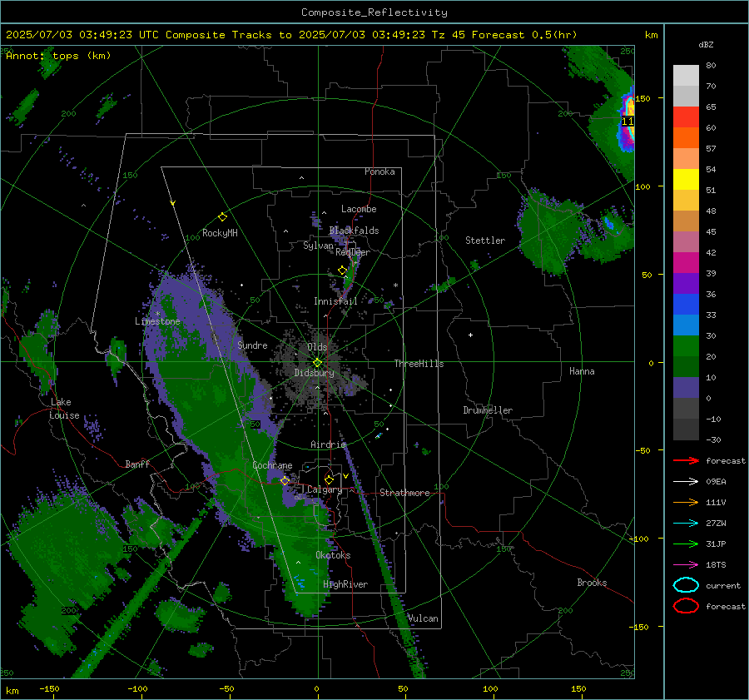Click the Blackfalds city label
The image size is (749, 700).
(x=354, y=231)
